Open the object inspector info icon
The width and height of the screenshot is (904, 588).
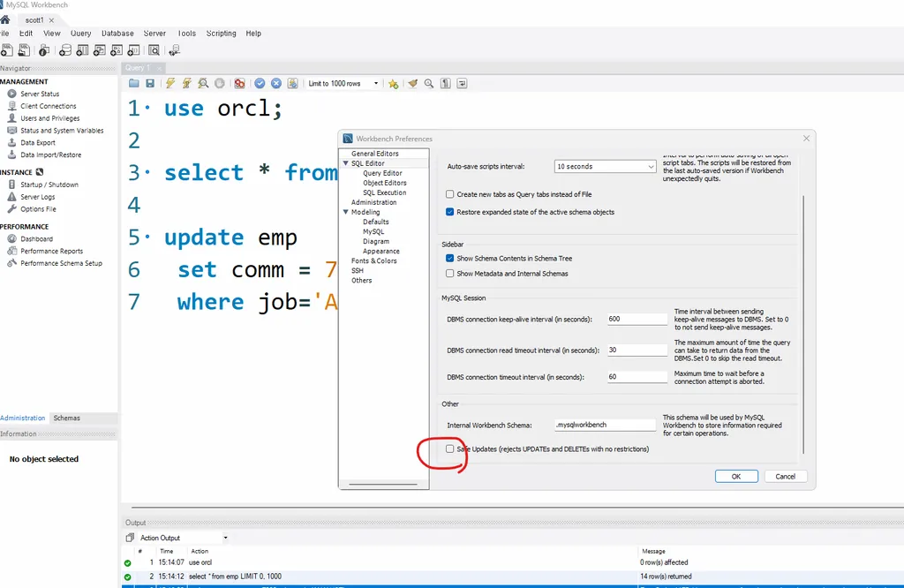click(x=44, y=50)
